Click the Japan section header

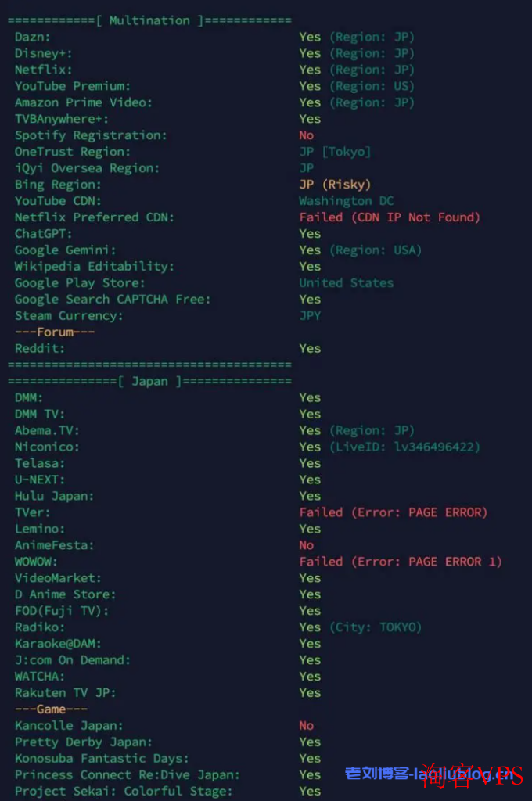149,381
